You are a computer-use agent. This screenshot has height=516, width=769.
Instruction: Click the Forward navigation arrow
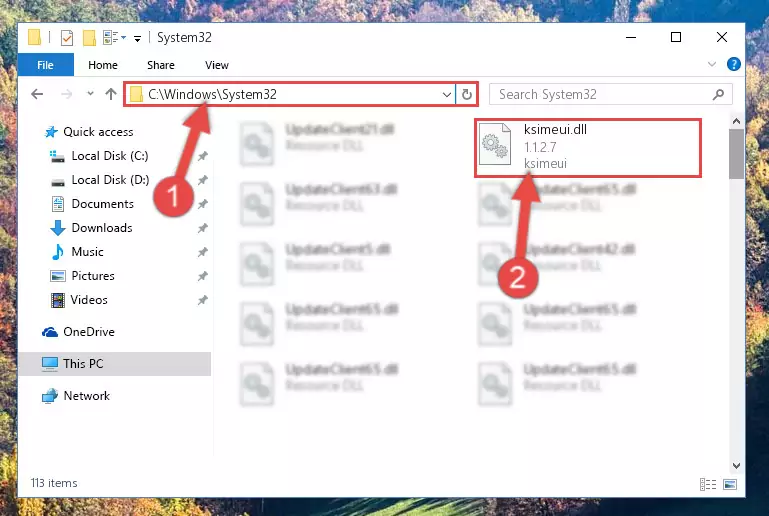click(x=66, y=94)
